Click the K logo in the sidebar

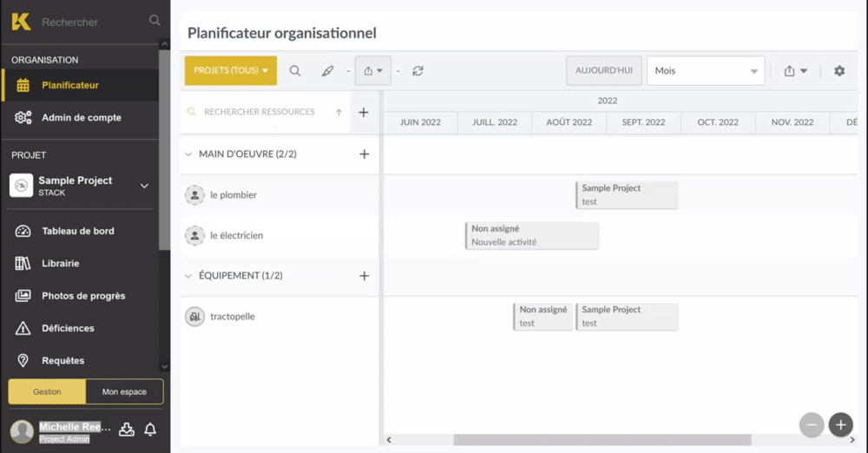21,22
